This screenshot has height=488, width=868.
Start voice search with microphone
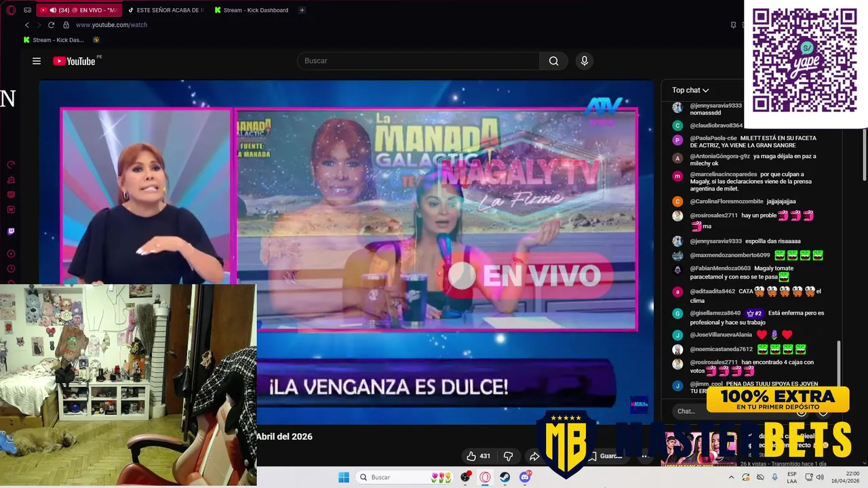(x=585, y=61)
